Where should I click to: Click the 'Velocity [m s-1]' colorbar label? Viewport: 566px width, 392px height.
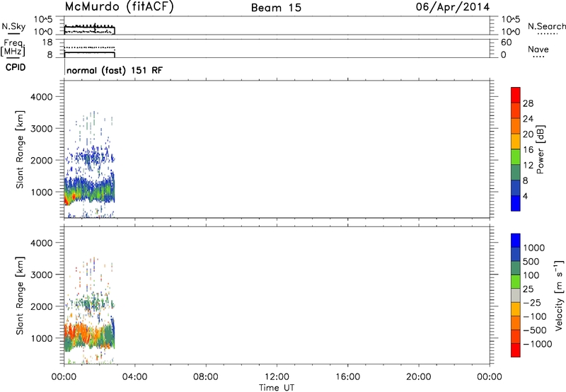pos(559,295)
